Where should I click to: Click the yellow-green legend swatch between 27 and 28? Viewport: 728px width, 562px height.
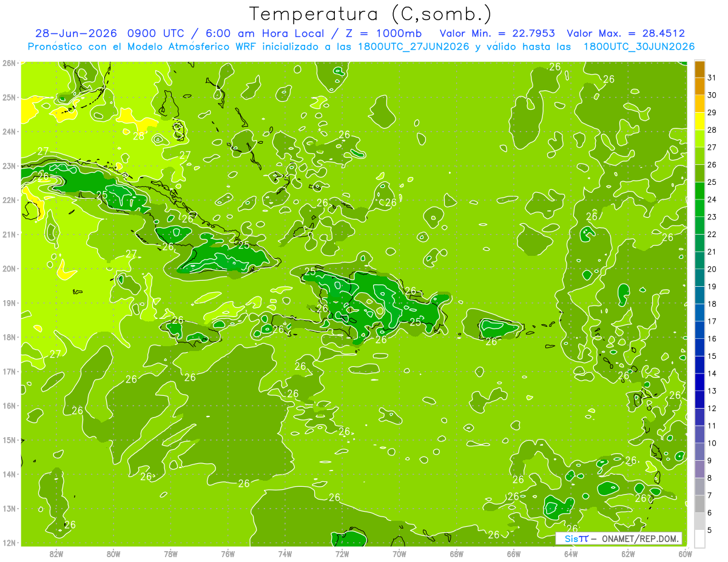coord(699,139)
